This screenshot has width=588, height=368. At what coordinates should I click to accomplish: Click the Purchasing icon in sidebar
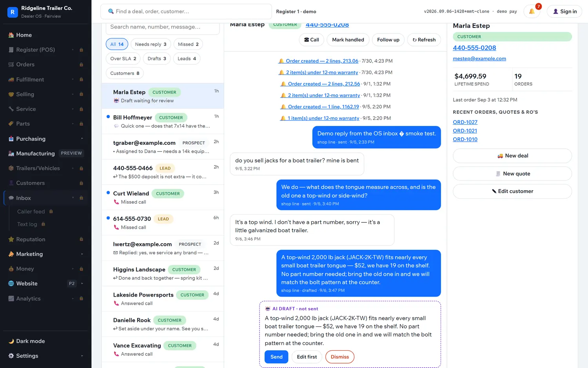[x=11, y=139]
